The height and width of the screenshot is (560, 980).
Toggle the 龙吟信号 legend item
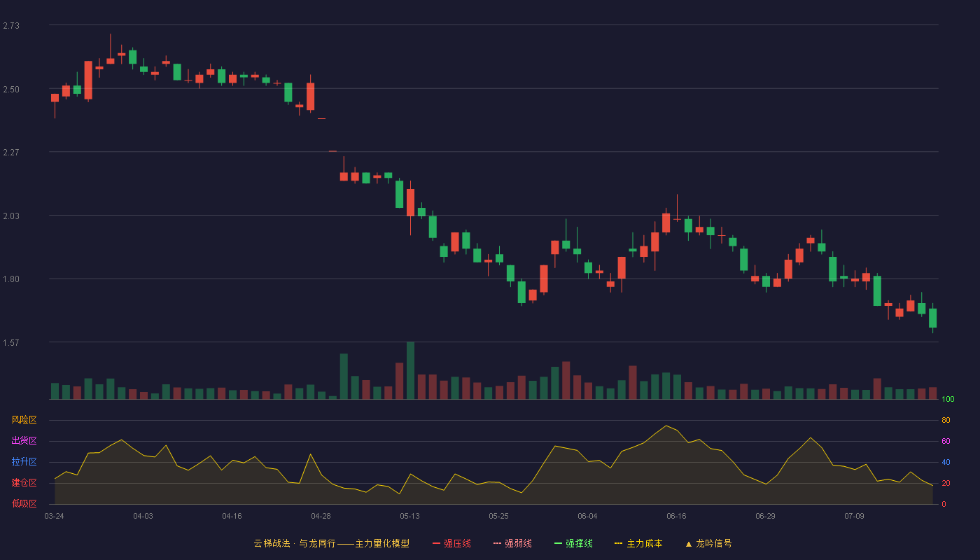(708, 543)
